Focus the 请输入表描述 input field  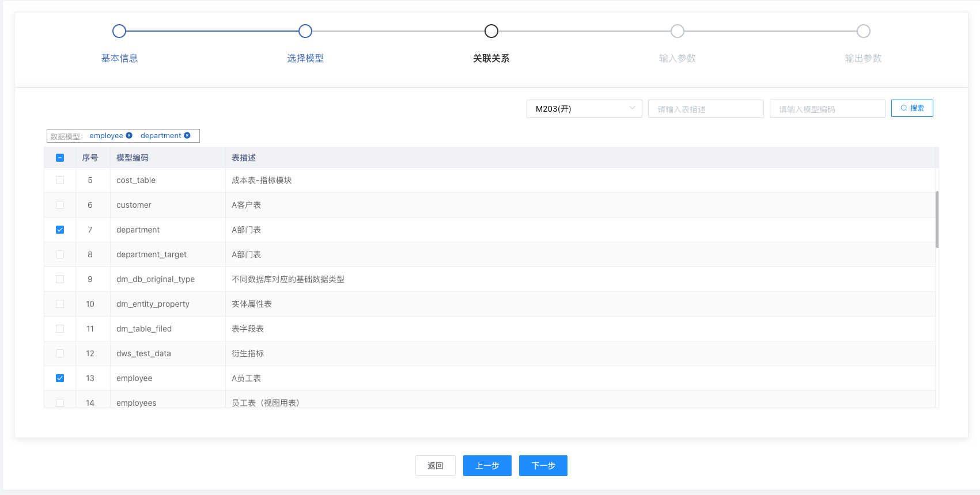click(706, 109)
